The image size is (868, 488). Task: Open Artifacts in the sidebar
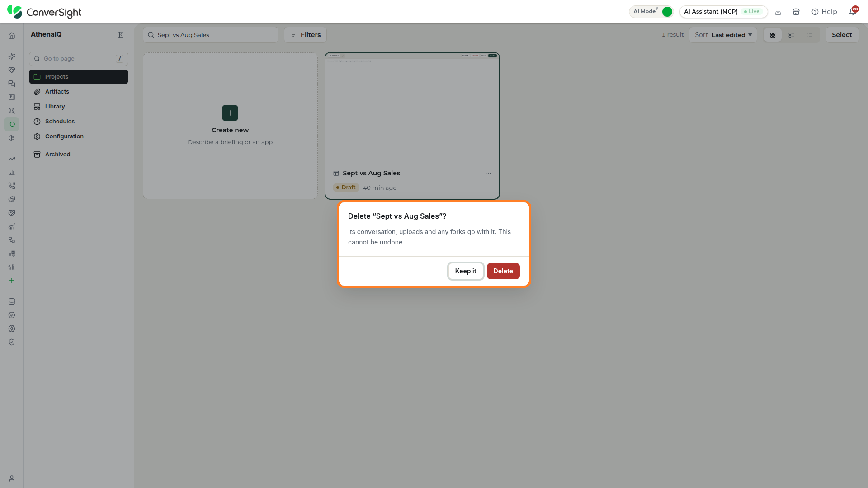[x=79, y=92]
